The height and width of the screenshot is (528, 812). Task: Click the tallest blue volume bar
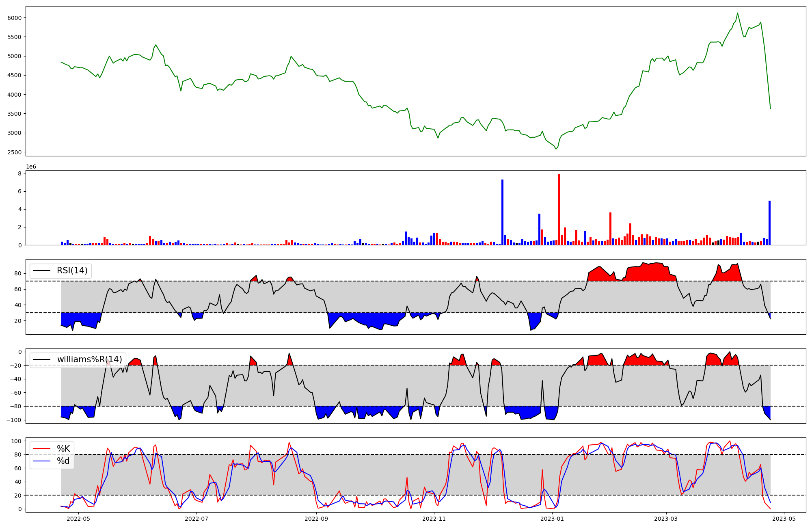[x=502, y=212]
